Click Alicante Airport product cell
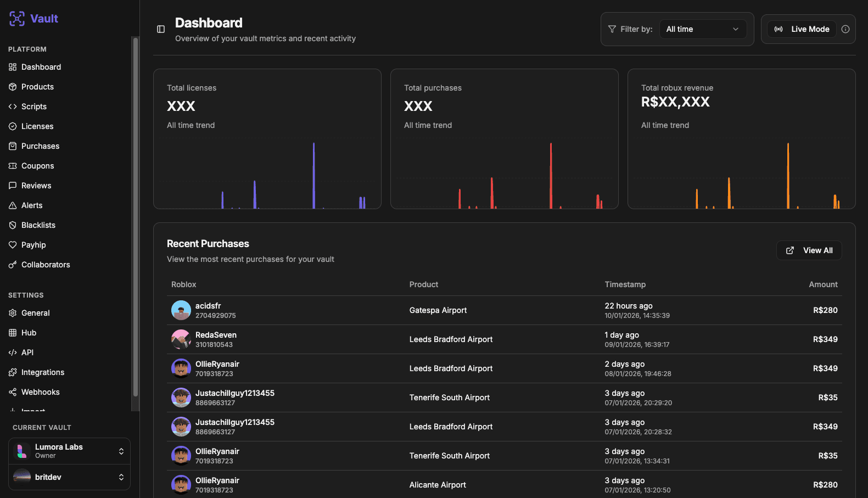 coord(438,485)
